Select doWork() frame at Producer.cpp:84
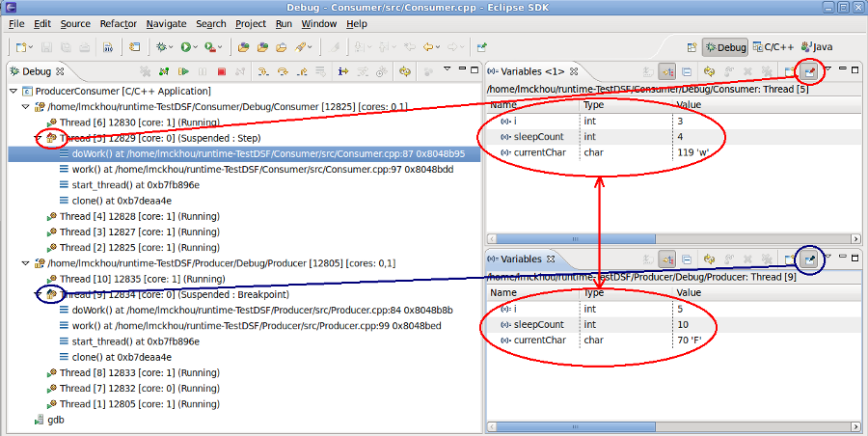The width and height of the screenshot is (868, 436). 257,311
